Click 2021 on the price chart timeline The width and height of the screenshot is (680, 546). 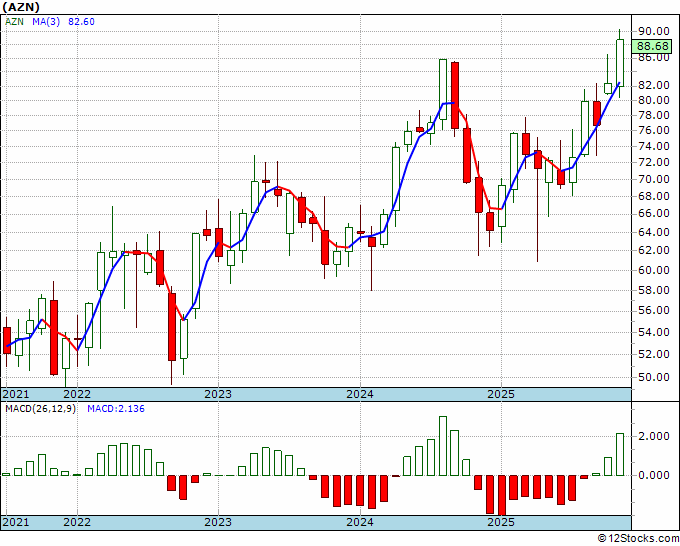tap(16, 394)
